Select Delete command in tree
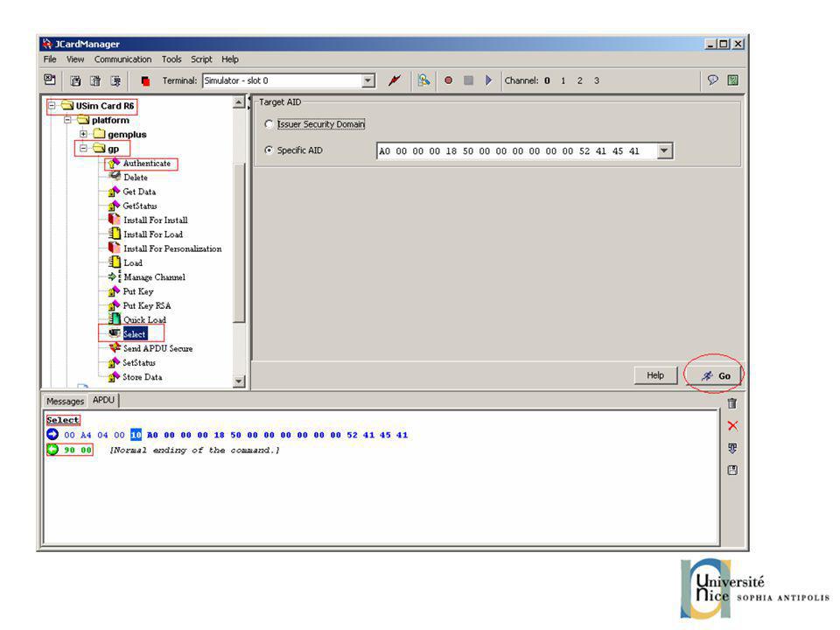840x630 pixels. click(x=136, y=178)
